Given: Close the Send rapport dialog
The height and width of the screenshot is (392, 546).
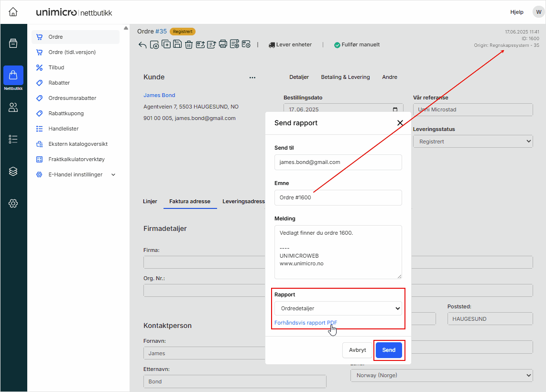Looking at the screenshot, I should (x=400, y=123).
